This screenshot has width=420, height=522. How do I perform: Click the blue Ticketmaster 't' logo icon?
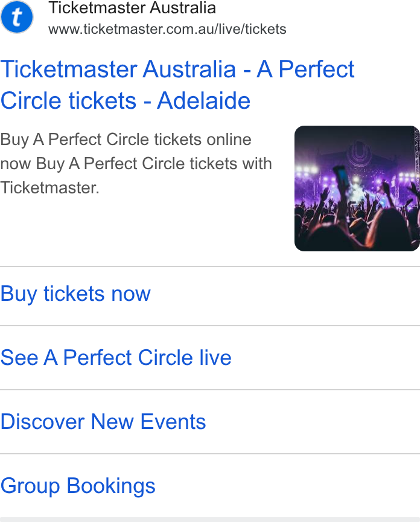pyautogui.click(x=17, y=17)
